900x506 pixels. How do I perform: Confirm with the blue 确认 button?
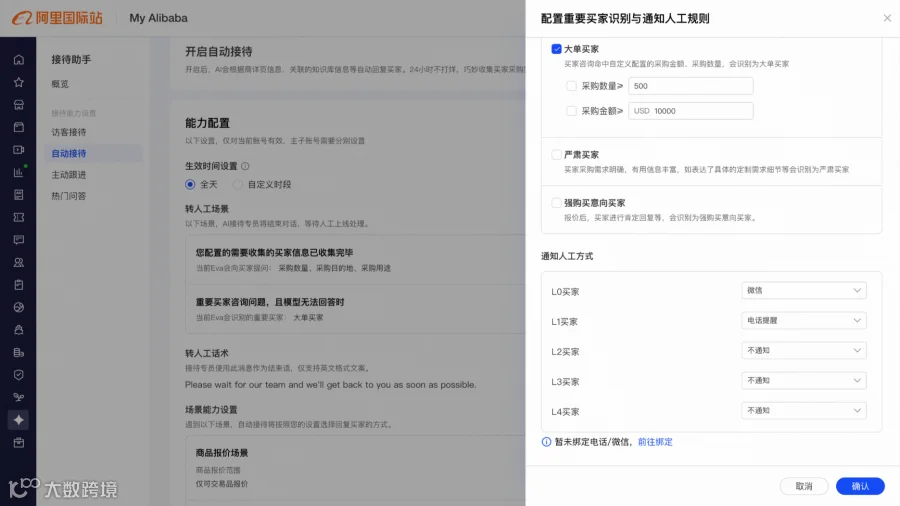[x=860, y=486]
